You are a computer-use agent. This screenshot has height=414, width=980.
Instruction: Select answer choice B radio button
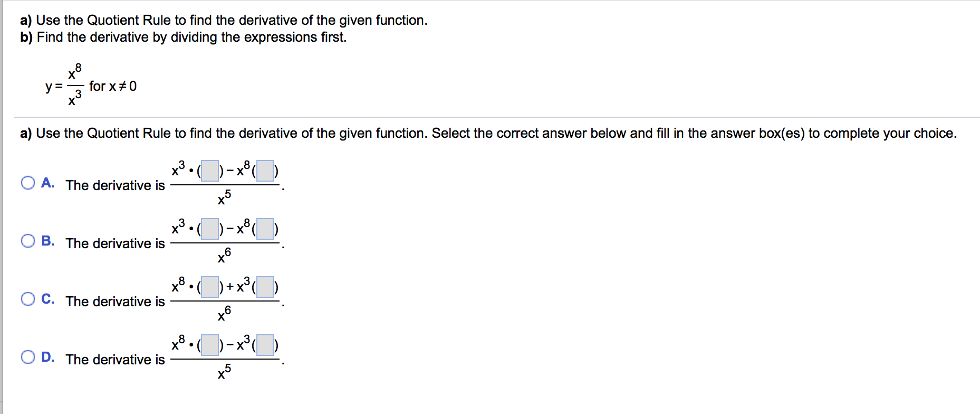27,242
